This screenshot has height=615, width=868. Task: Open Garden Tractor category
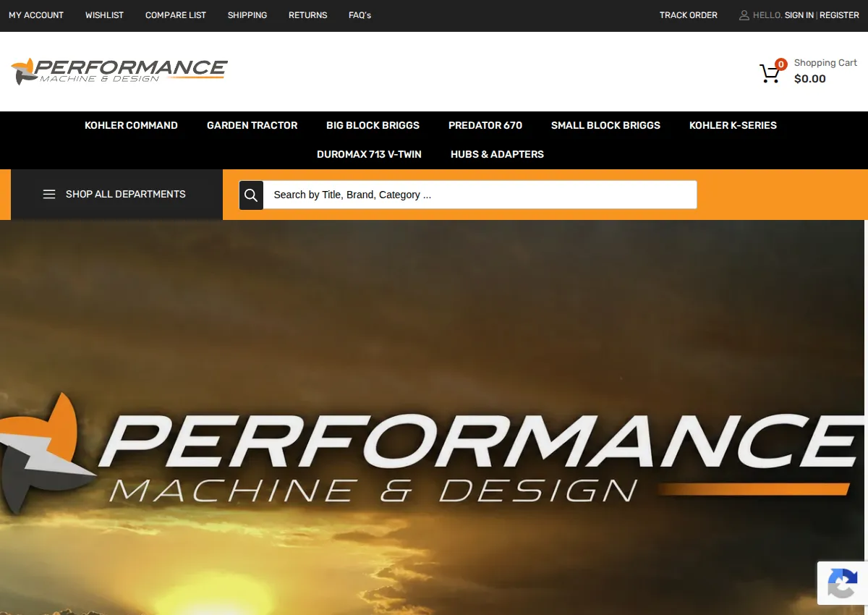[252, 125]
